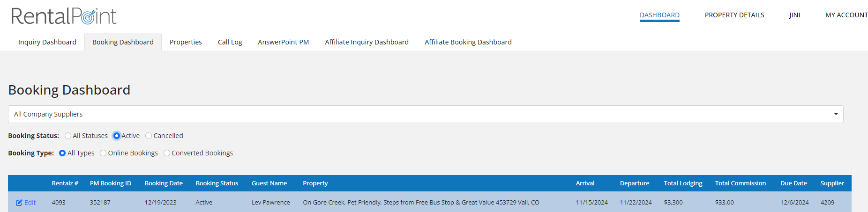Viewport: 868px width, 212px height.
Task: Open the My Account menu
Action: click(846, 15)
